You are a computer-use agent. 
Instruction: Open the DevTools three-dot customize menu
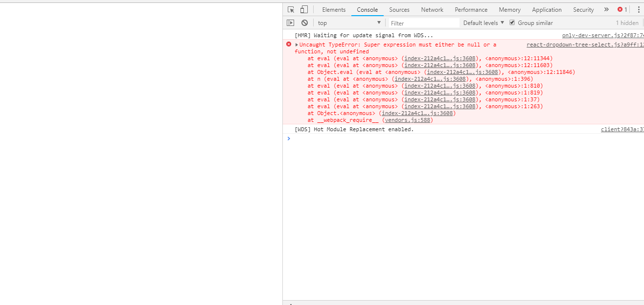click(639, 9)
